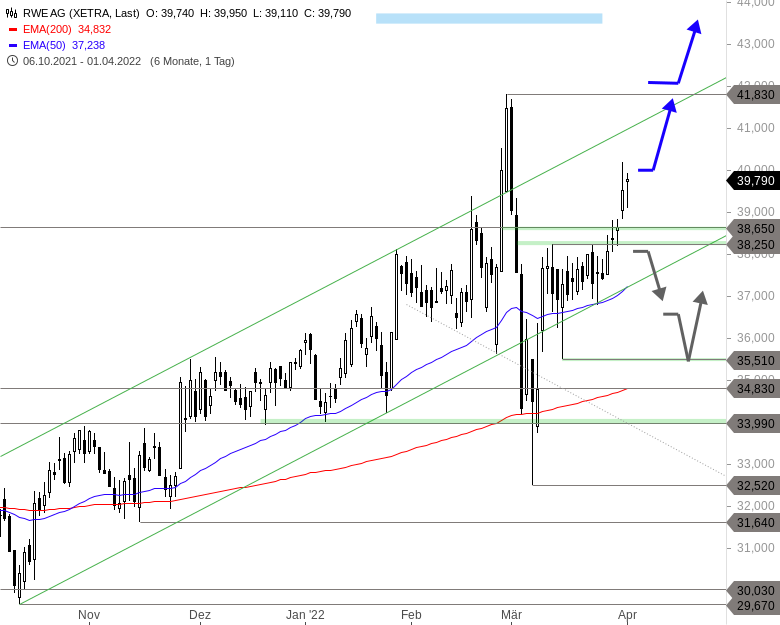Click the date range 06.10.2021 - 01.04.2022
Screen dimensions: 780x625
(x=82, y=61)
